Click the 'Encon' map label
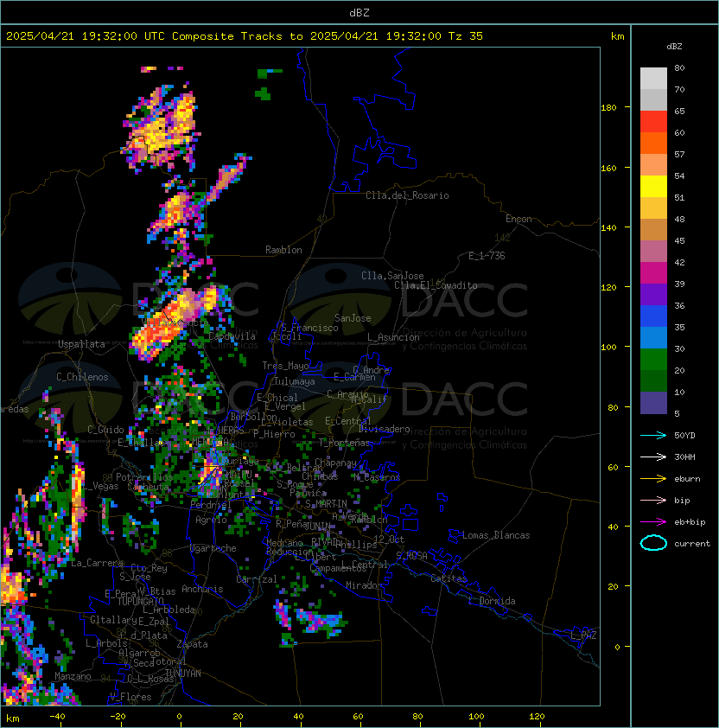The width and height of the screenshot is (719, 728). [x=519, y=219]
